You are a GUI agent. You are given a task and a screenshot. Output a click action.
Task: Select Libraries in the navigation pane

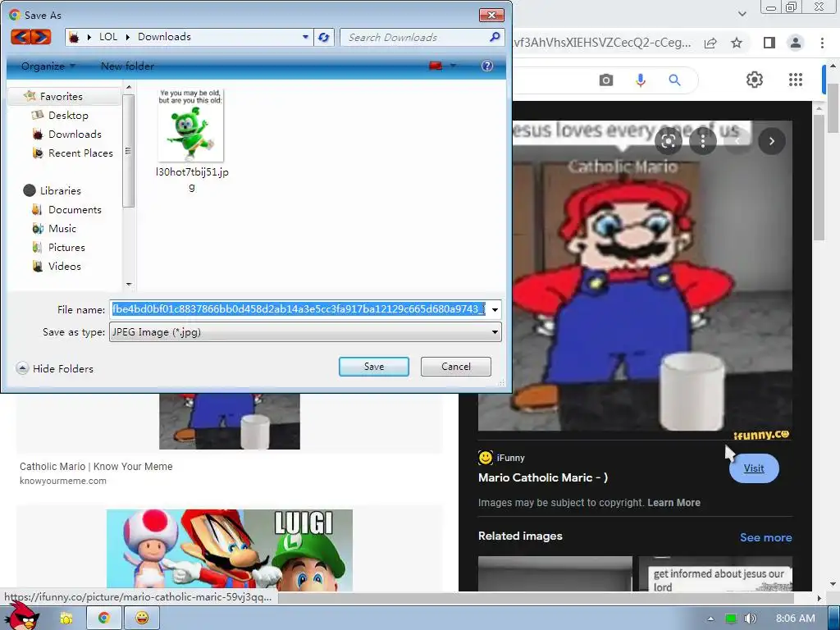pos(61,190)
